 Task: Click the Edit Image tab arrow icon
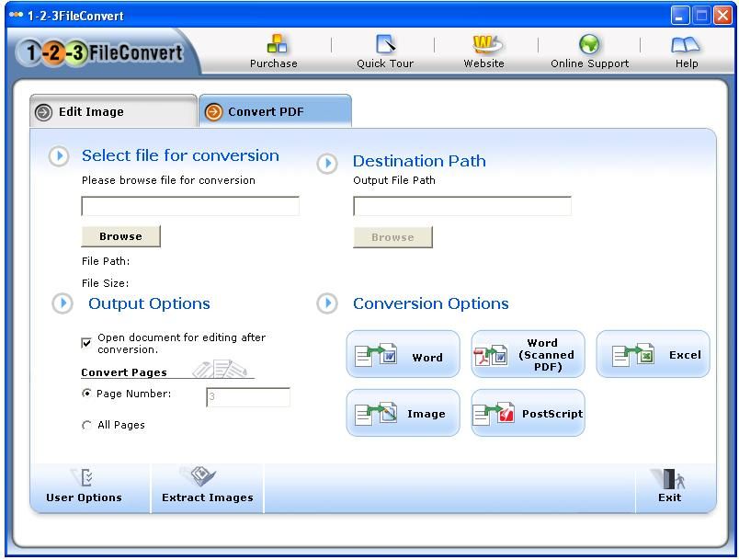tap(44, 113)
